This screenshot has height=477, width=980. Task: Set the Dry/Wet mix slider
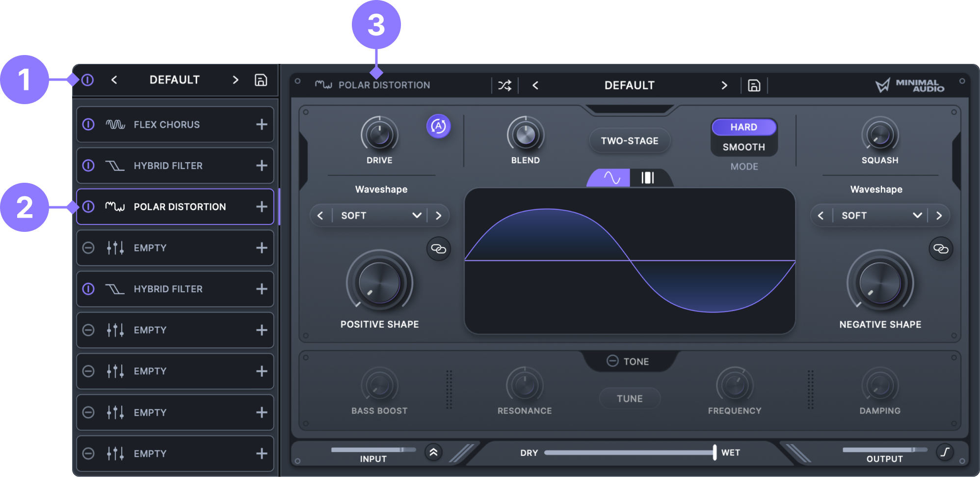tap(714, 452)
